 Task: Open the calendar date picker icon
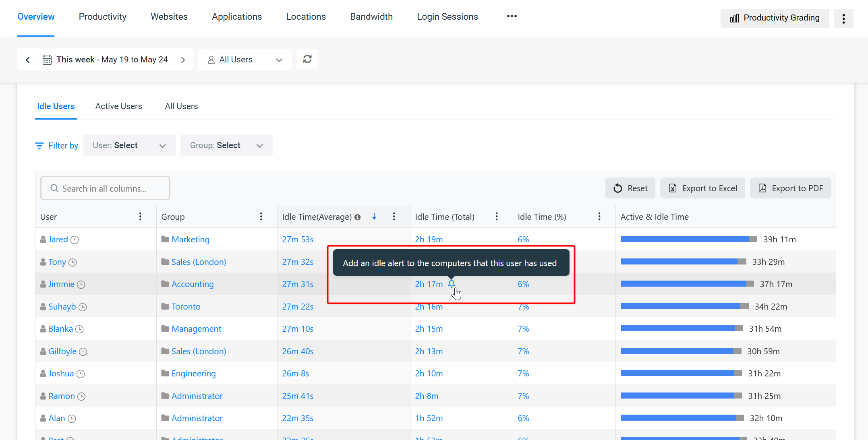(47, 60)
